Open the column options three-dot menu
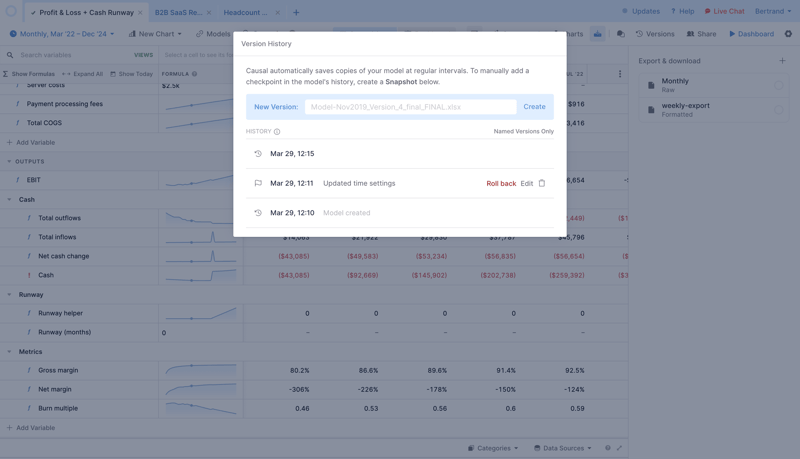 pyautogui.click(x=619, y=74)
